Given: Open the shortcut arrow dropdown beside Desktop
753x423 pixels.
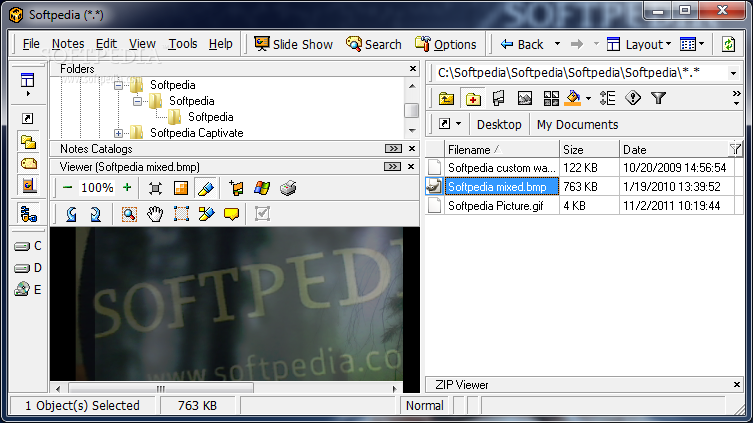Looking at the screenshot, I should pyautogui.click(x=459, y=124).
